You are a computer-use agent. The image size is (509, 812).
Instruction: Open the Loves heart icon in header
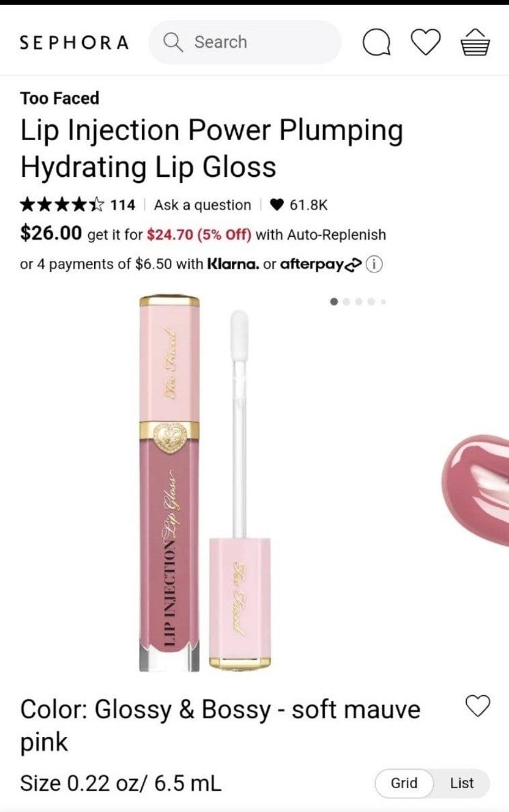coord(426,42)
